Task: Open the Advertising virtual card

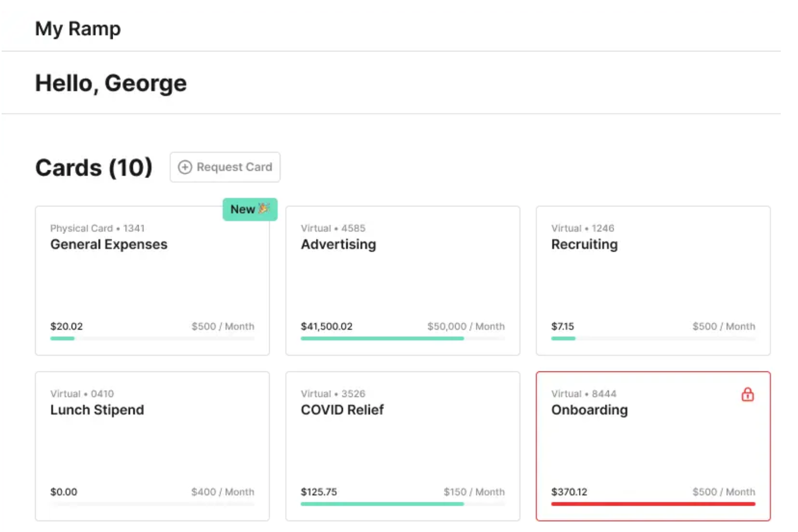Action: point(403,281)
